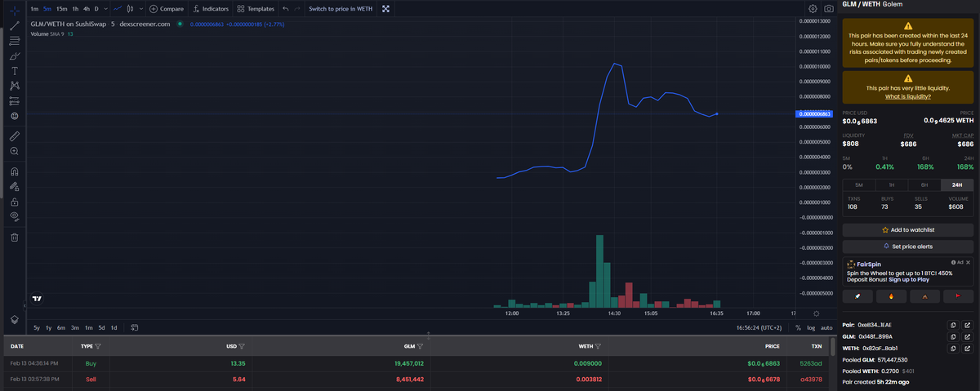Add the pair to watchlist
Image resolution: width=980 pixels, height=391 pixels.
click(908, 230)
